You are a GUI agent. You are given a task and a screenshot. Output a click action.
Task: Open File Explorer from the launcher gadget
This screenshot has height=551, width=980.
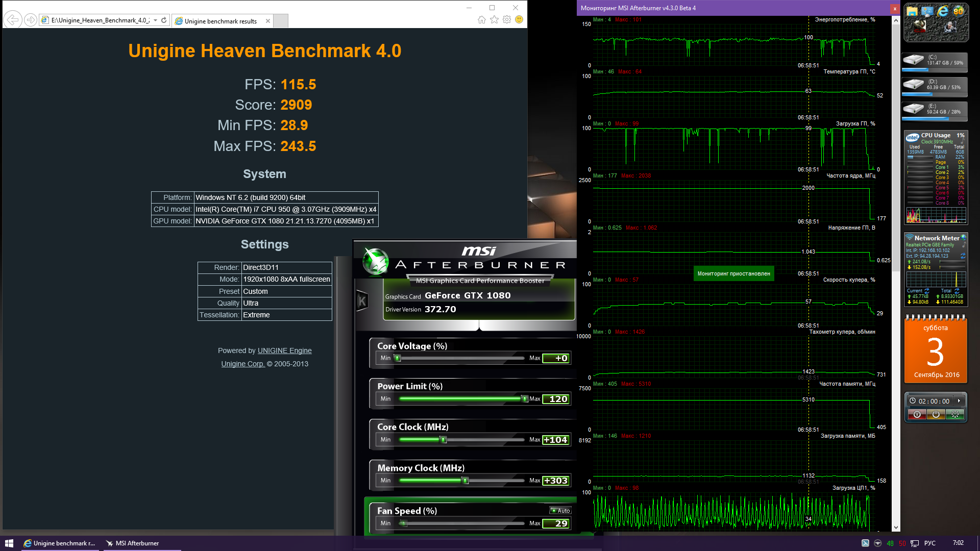pos(912,11)
